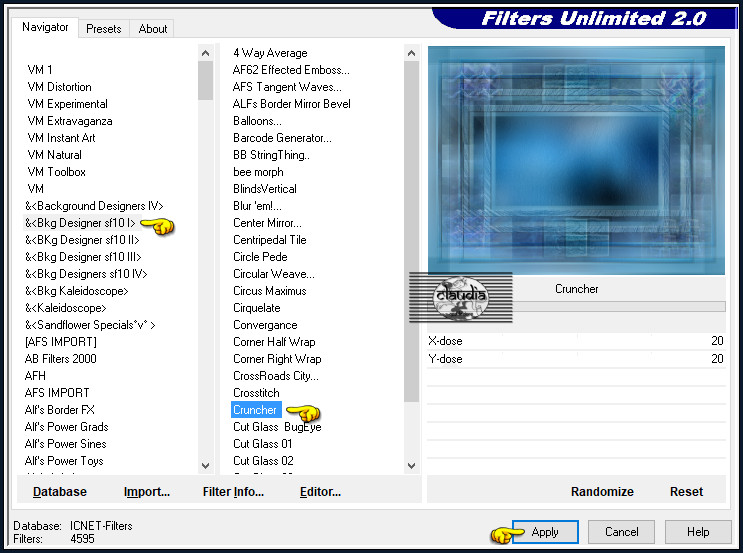
Task: Click the Apply button
Action: [x=545, y=532]
